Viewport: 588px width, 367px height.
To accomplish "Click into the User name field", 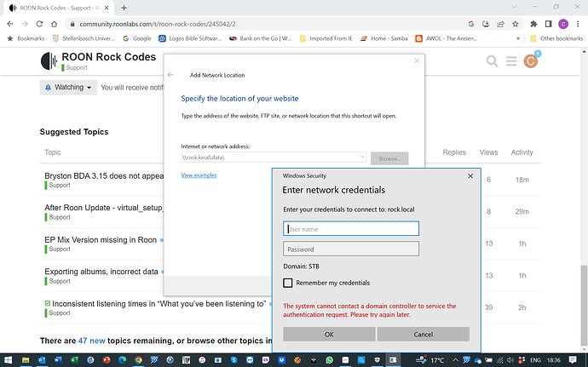I will tap(351, 228).
